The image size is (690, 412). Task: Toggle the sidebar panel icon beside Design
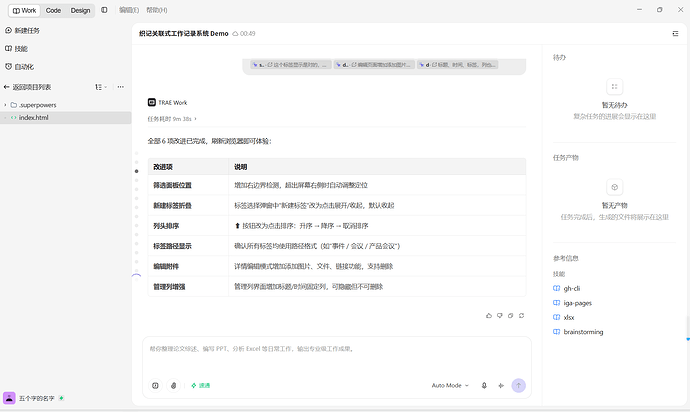(x=104, y=10)
